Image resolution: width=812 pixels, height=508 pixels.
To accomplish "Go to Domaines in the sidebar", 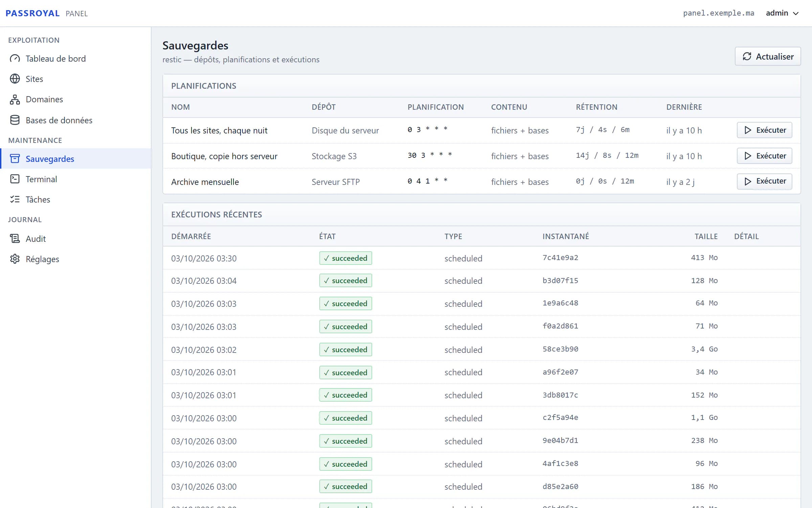I will click(75, 99).
